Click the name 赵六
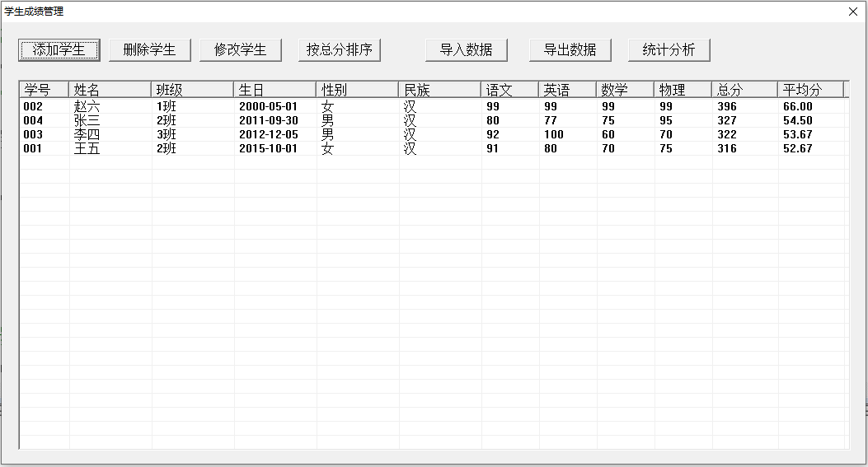Image resolution: width=868 pixels, height=467 pixels. [87, 106]
